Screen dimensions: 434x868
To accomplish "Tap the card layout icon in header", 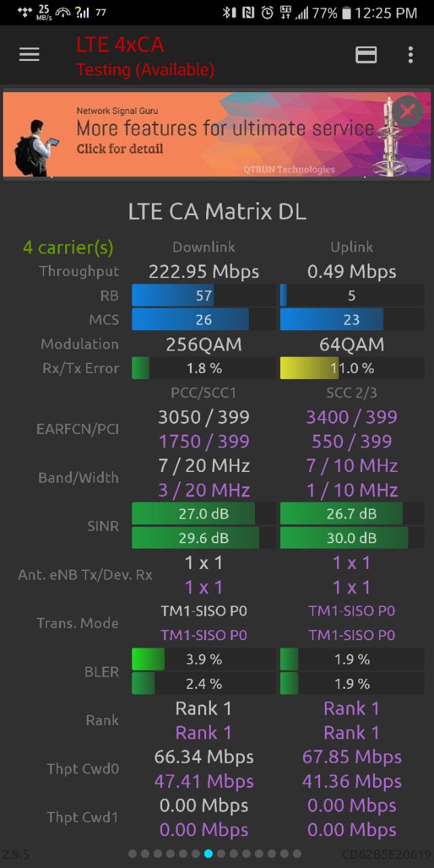I will [366, 55].
